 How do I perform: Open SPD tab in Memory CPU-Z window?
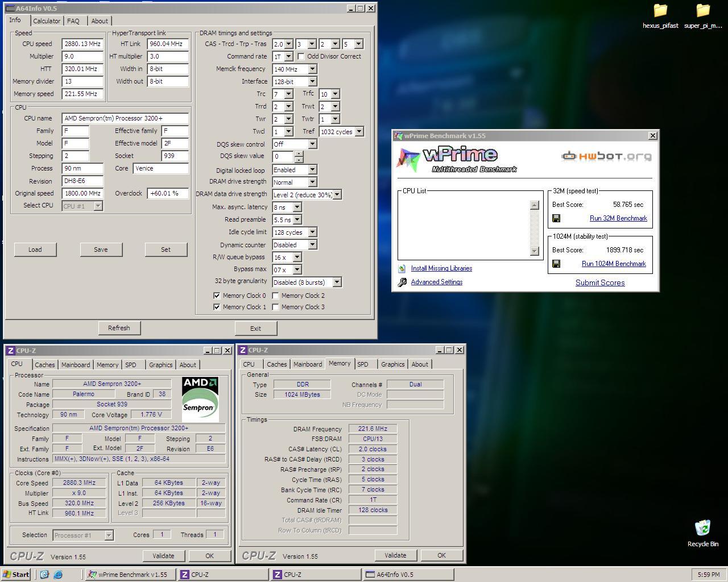click(x=363, y=364)
